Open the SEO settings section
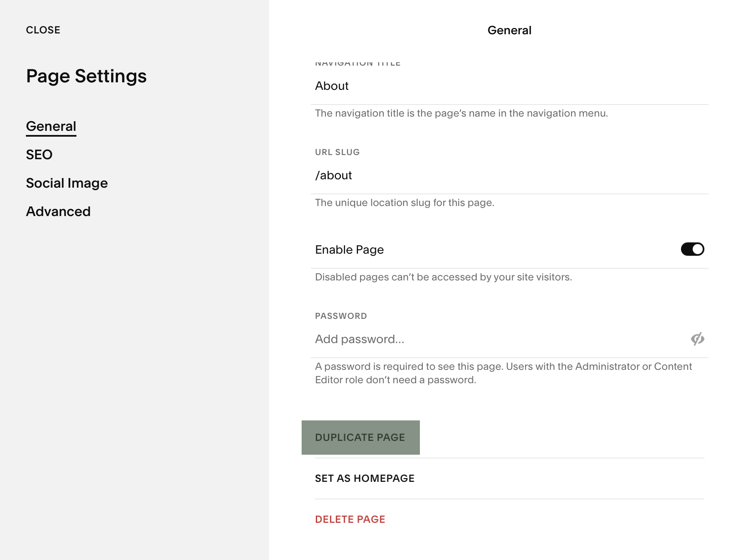The width and height of the screenshot is (747, 560). pos(39,155)
